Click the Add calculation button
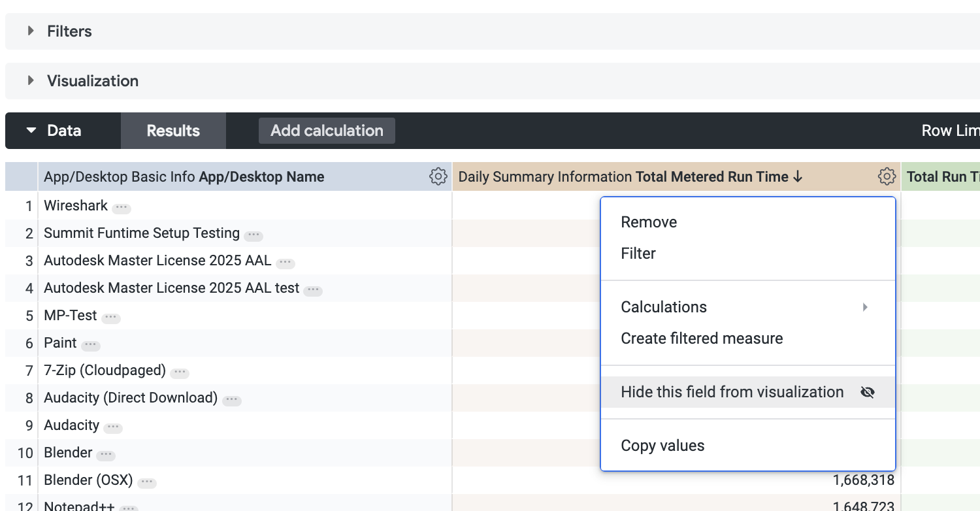980x511 pixels. pyautogui.click(x=327, y=131)
